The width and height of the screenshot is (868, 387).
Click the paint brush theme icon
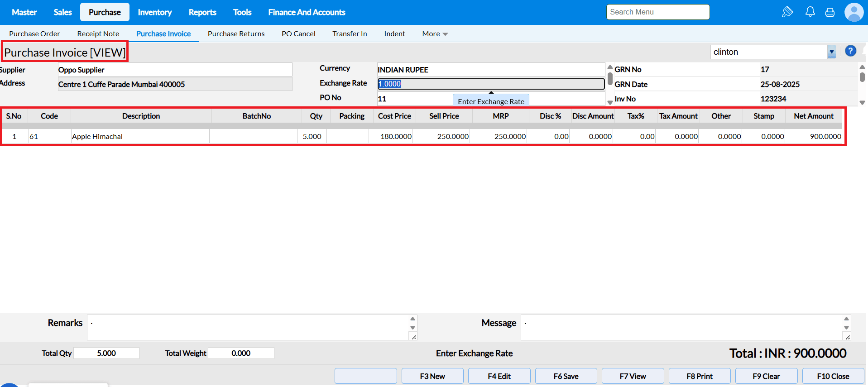[787, 12]
